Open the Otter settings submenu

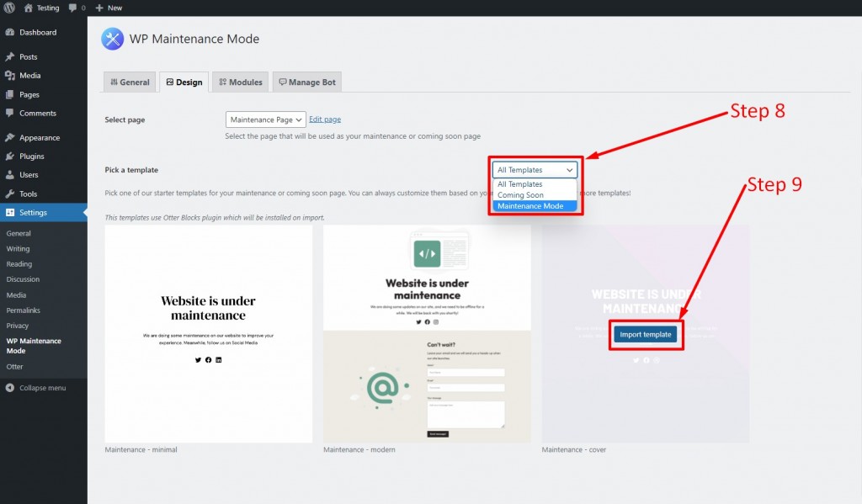pos(15,367)
